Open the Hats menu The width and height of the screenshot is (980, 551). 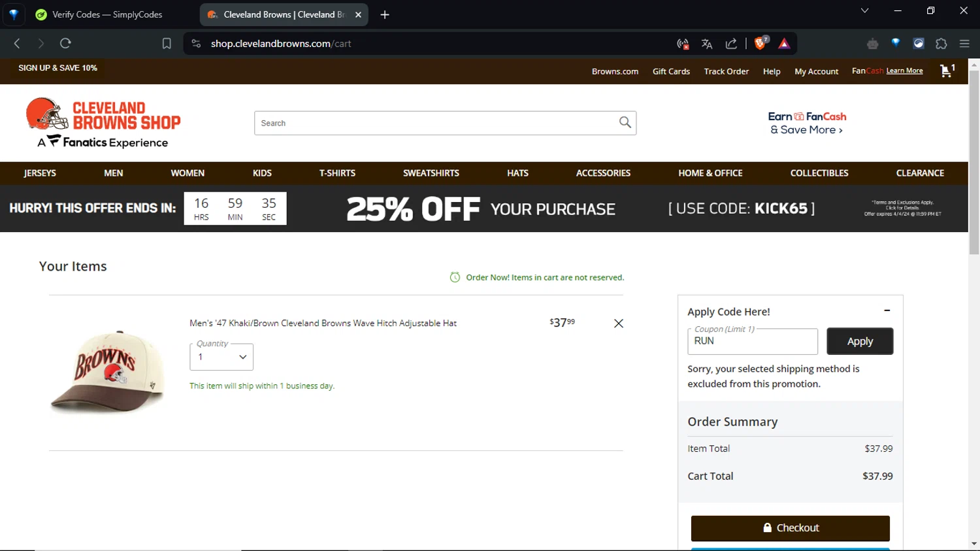click(517, 173)
